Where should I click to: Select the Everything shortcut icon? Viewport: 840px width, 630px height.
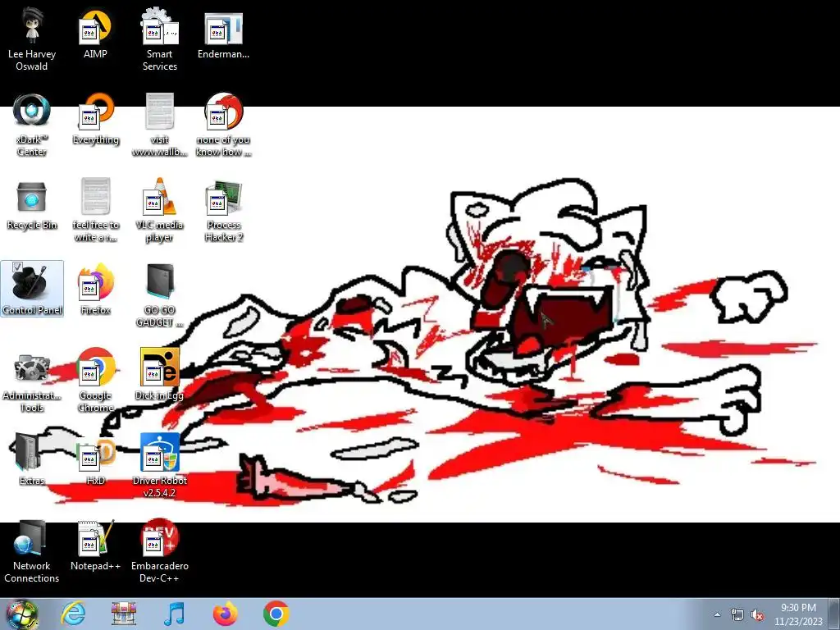tap(95, 120)
